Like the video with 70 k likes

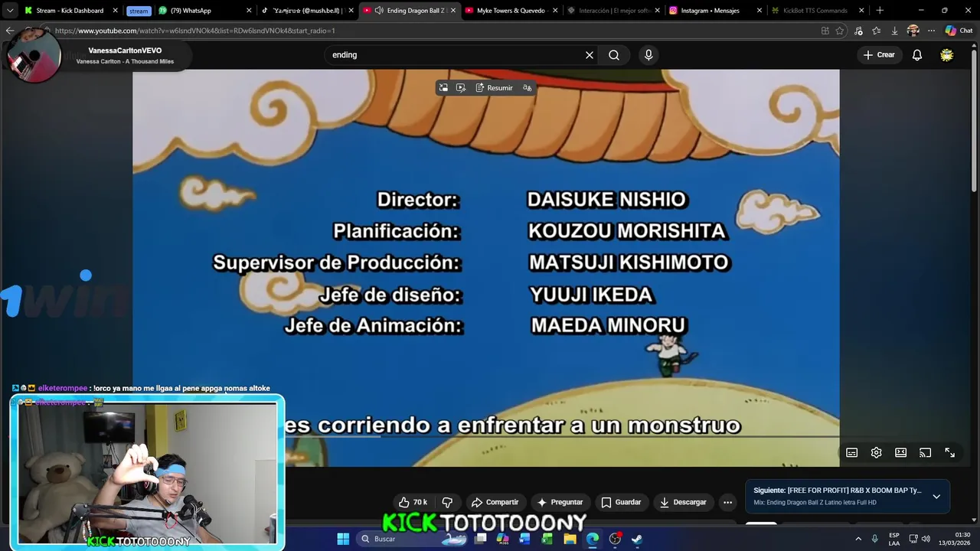[413, 502]
